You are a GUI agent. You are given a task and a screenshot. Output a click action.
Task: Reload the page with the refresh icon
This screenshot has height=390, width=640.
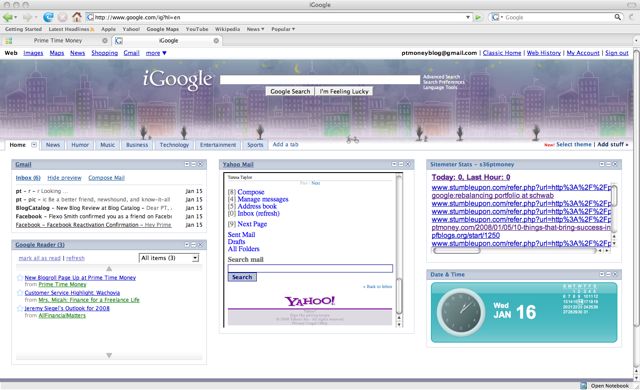tap(48, 17)
